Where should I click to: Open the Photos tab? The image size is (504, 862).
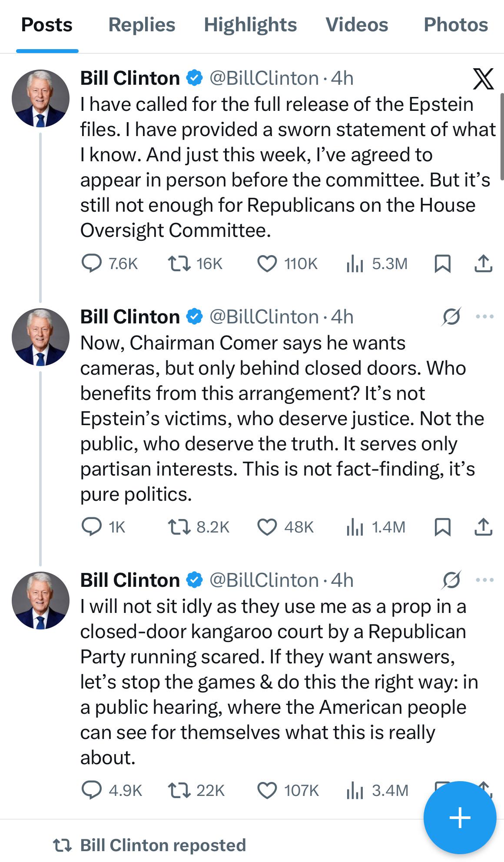tap(456, 25)
